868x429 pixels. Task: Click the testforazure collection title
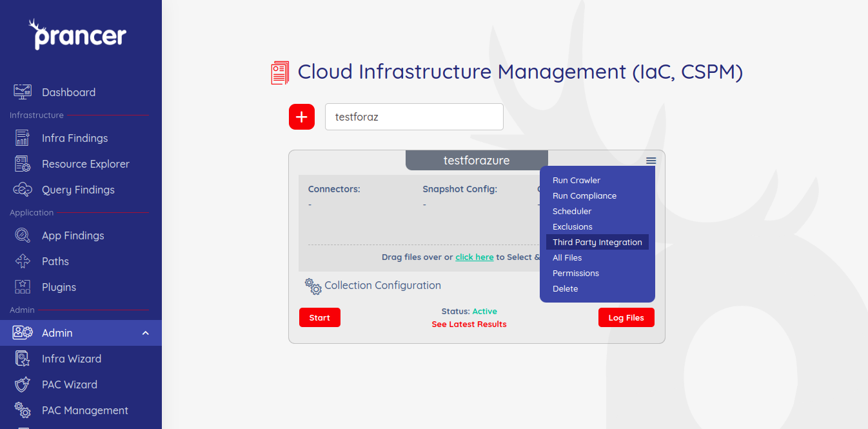pos(477,161)
